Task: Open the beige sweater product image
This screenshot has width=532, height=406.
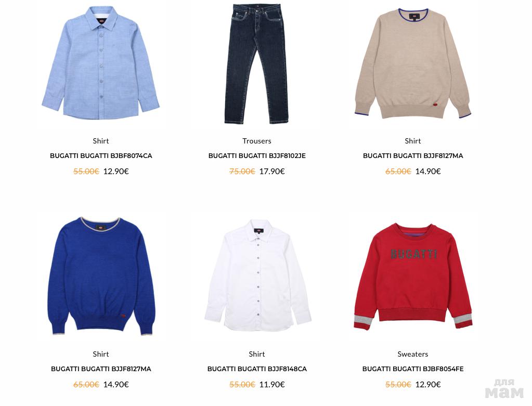Action: point(413,64)
